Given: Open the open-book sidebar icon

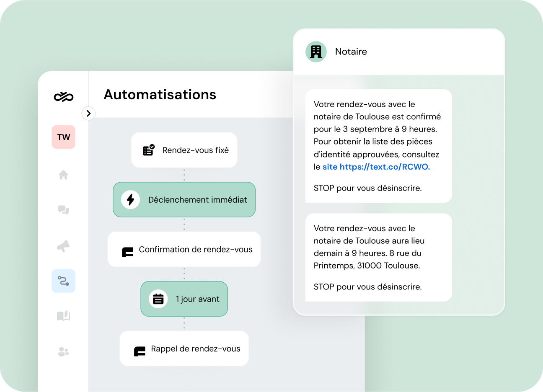Looking at the screenshot, I should click(63, 315).
